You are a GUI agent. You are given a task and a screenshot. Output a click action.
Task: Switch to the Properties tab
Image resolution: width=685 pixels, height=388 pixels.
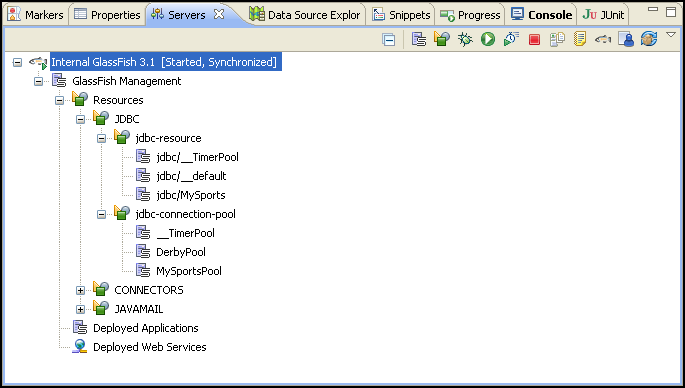[107, 15]
